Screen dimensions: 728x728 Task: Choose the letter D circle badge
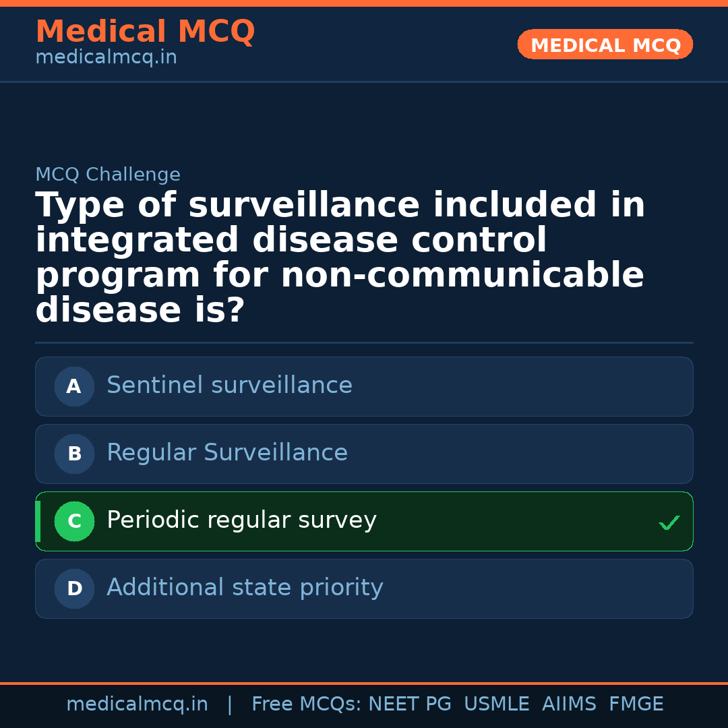[x=74, y=589]
